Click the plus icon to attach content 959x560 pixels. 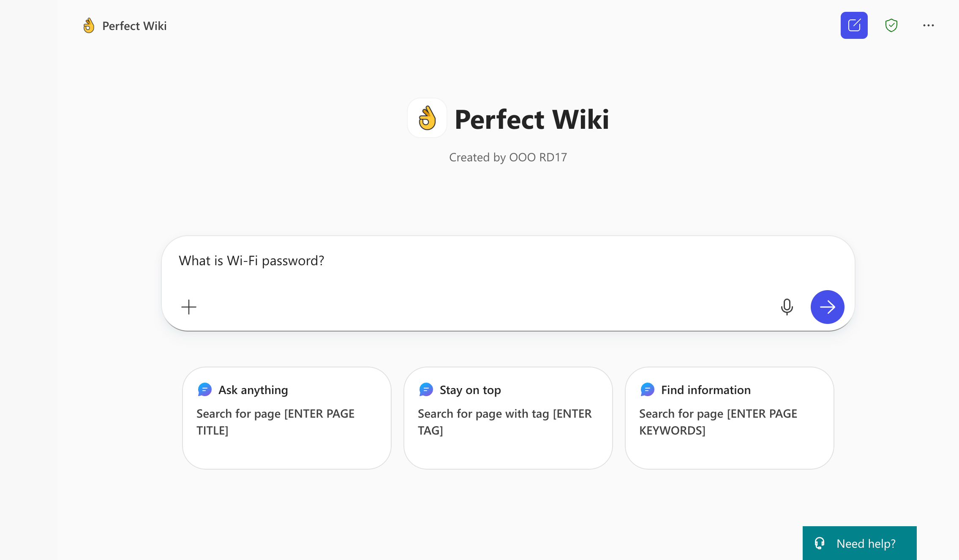[189, 307]
